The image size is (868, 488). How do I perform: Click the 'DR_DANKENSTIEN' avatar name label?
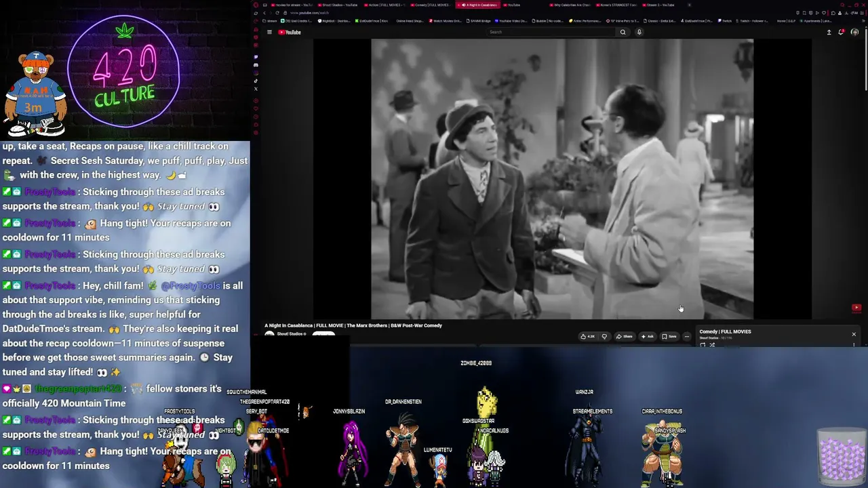(x=403, y=402)
